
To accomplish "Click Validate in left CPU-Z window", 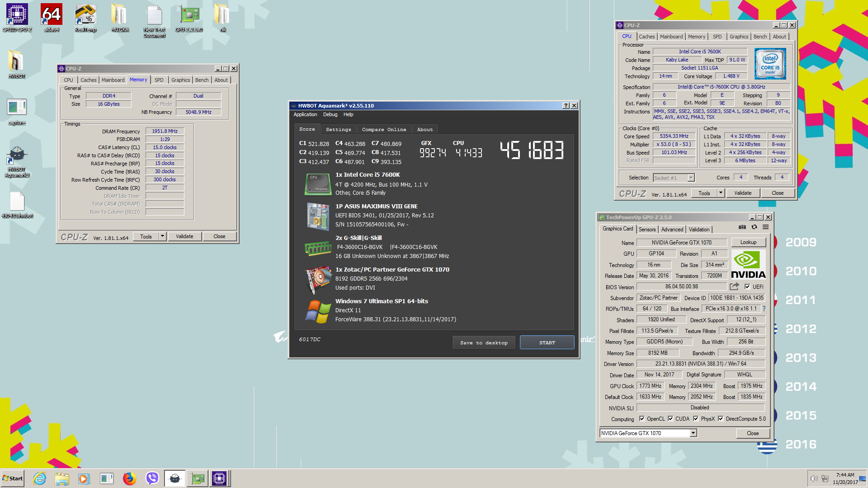I will coord(184,236).
